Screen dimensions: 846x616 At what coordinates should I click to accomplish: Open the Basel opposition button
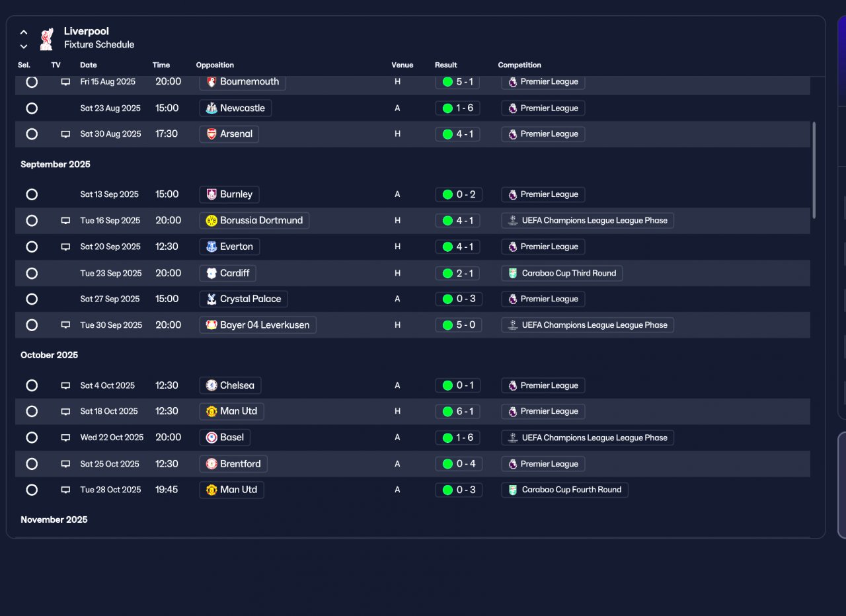point(225,438)
